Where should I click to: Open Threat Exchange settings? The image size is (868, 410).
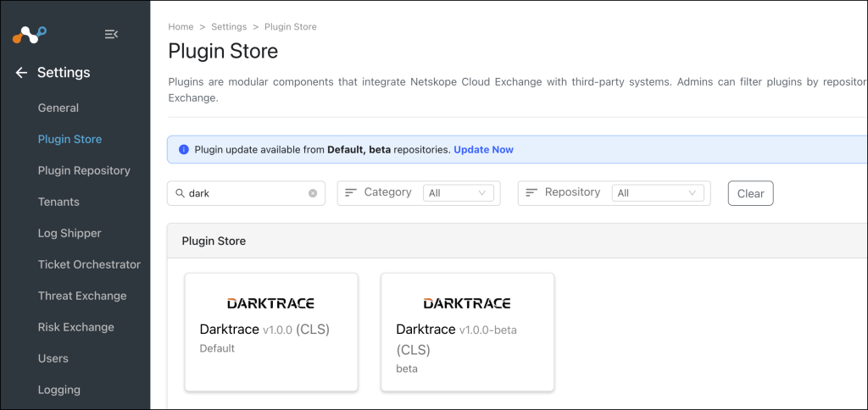(82, 296)
